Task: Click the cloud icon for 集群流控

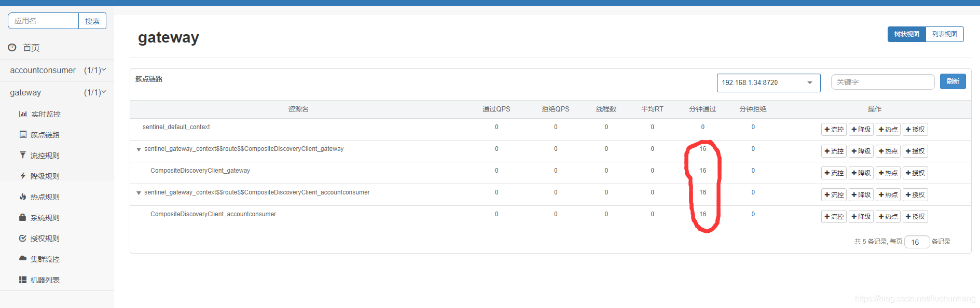Action: 22,258
